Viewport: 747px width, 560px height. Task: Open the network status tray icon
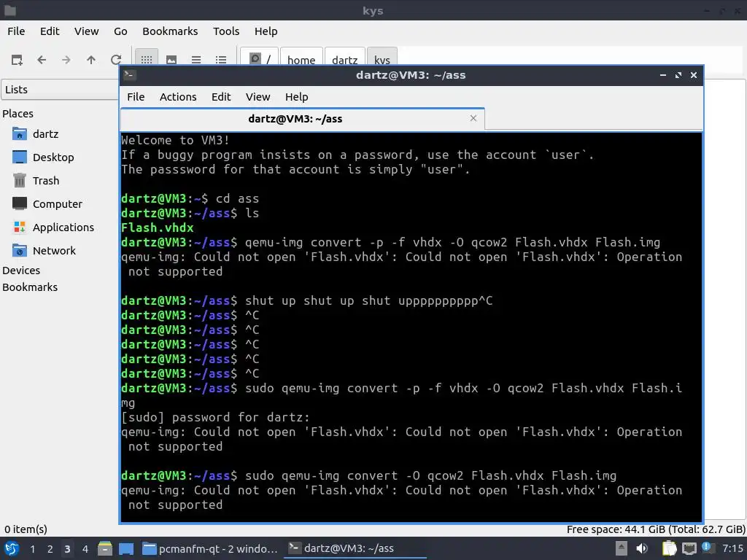coord(689,548)
